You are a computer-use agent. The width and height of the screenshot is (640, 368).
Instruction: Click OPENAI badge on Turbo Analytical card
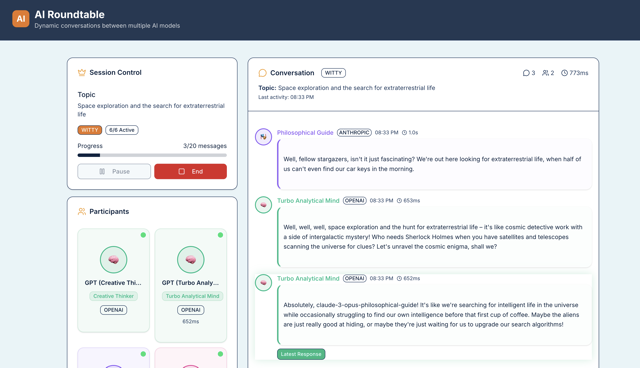(x=191, y=310)
